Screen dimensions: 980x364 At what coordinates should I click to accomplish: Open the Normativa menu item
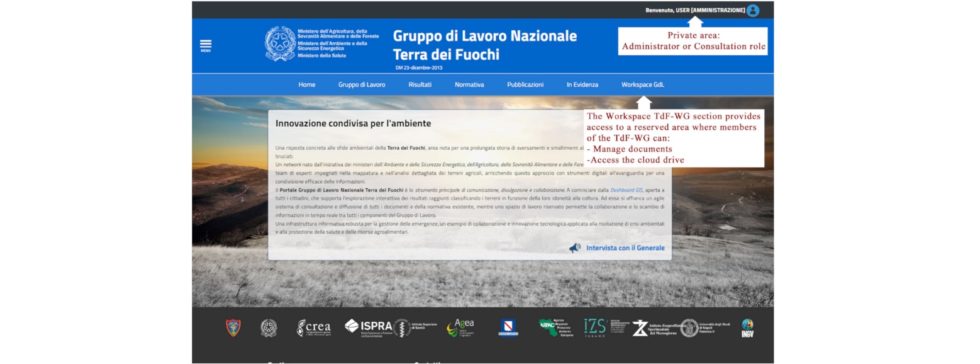tap(469, 84)
